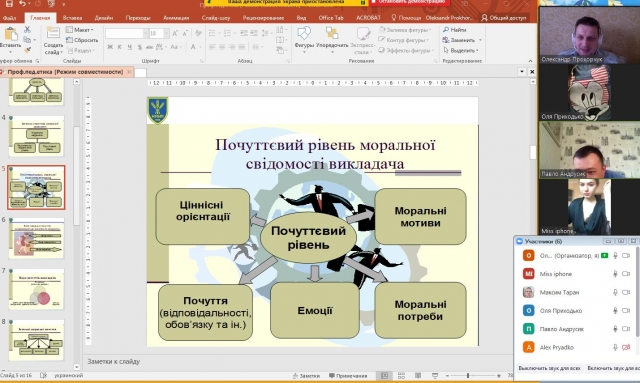
Task: Open the font size dropdown
Action: click(167, 33)
